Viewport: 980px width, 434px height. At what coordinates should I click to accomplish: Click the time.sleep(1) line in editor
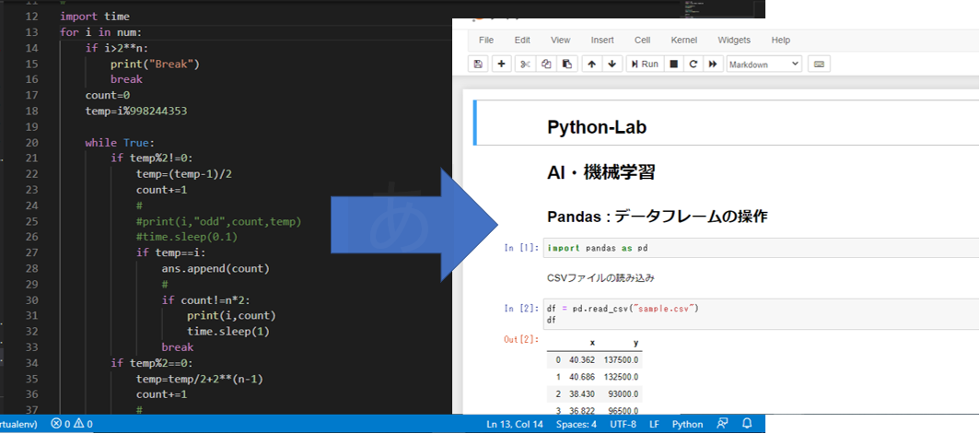tap(228, 332)
